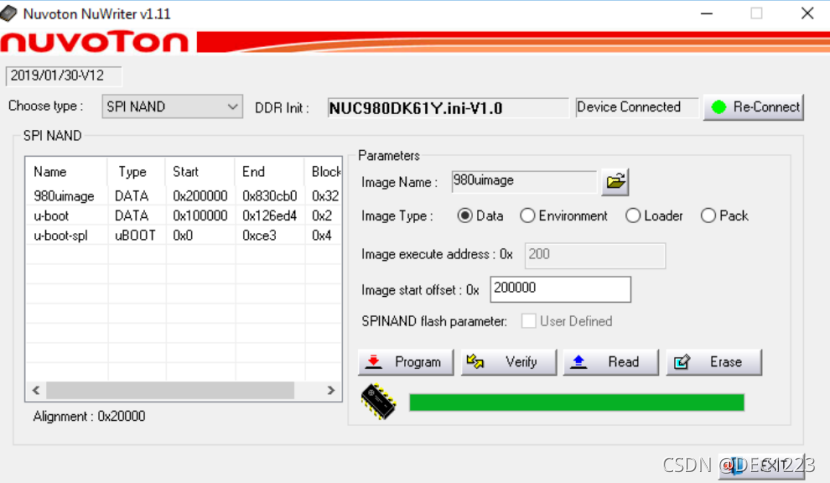Click the 0x830cb0 end cell

click(269, 196)
